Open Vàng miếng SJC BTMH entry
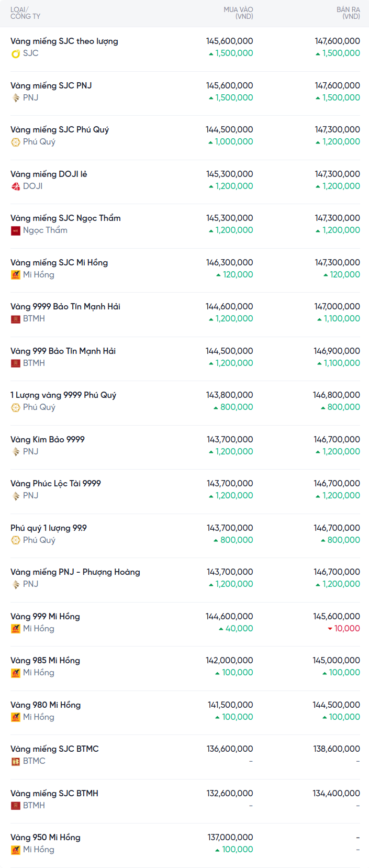 pos(54,794)
